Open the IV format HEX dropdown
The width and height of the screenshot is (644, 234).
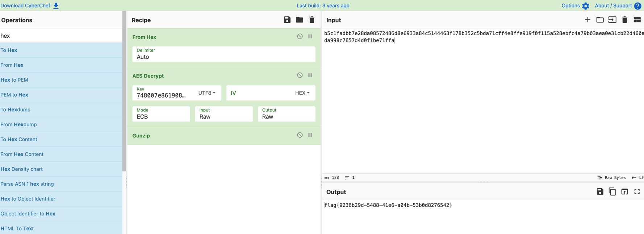(302, 93)
